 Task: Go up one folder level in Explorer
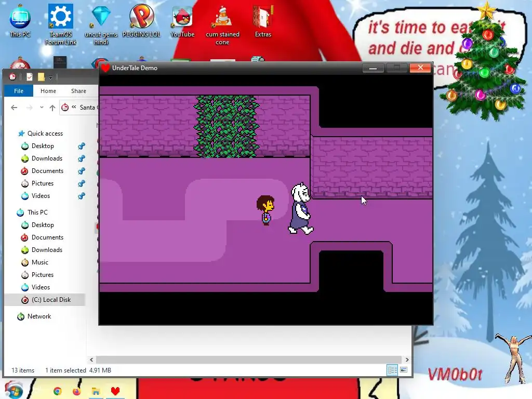point(52,108)
